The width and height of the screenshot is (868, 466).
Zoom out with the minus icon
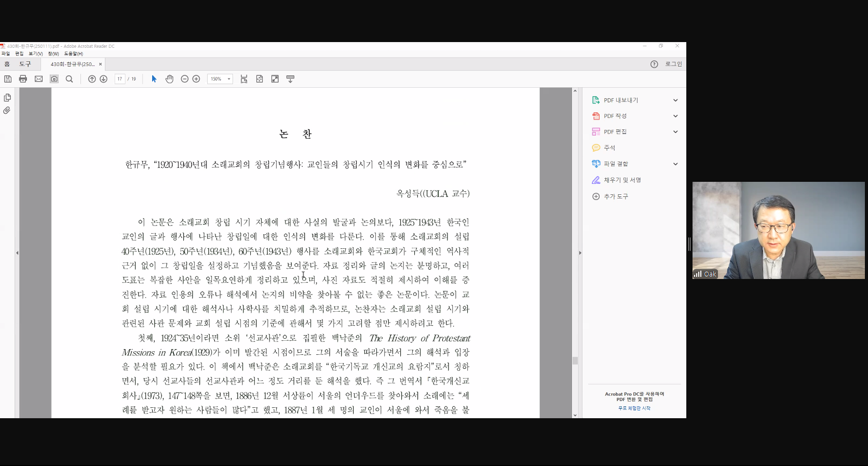(184, 79)
